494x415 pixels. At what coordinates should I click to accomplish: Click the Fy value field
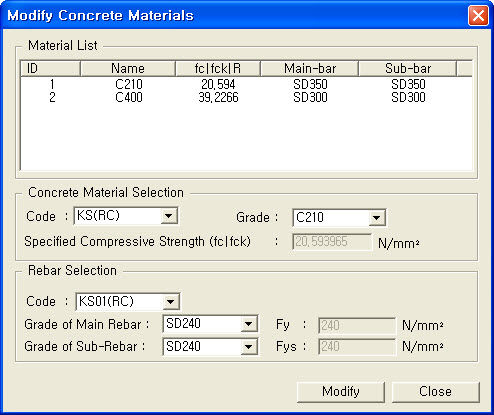(x=357, y=325)
